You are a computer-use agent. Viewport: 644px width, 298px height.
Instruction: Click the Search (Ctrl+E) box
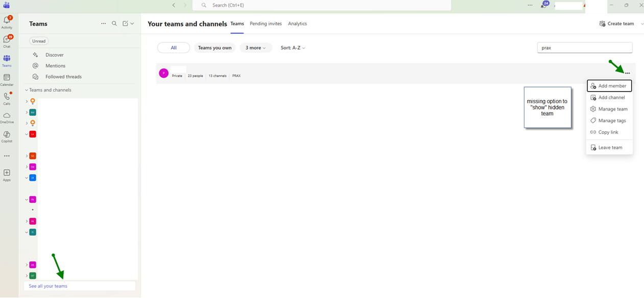pyautogui.click(x=322, y=5)
